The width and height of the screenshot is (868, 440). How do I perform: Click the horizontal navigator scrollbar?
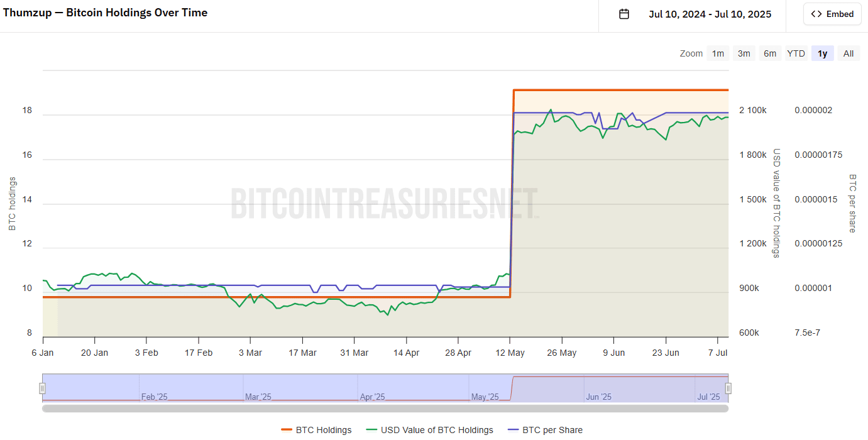[385, 409]
